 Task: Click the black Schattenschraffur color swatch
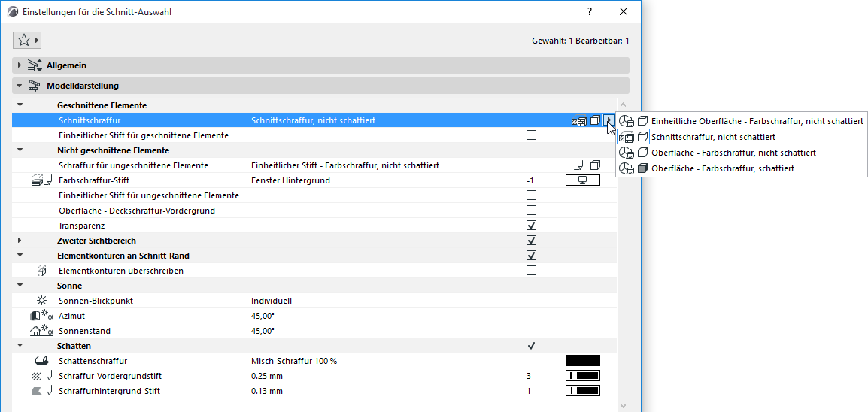pyautogui.click(x=582, y=361)
